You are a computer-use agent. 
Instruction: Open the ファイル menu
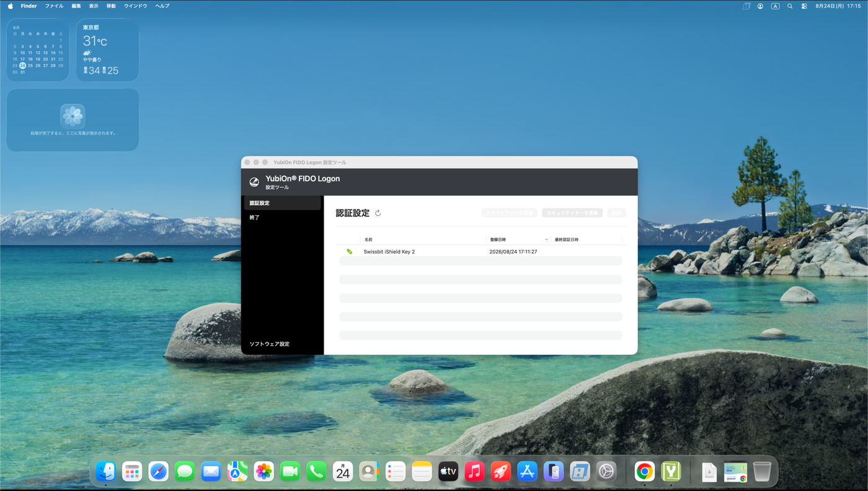(x=54, y=6)
